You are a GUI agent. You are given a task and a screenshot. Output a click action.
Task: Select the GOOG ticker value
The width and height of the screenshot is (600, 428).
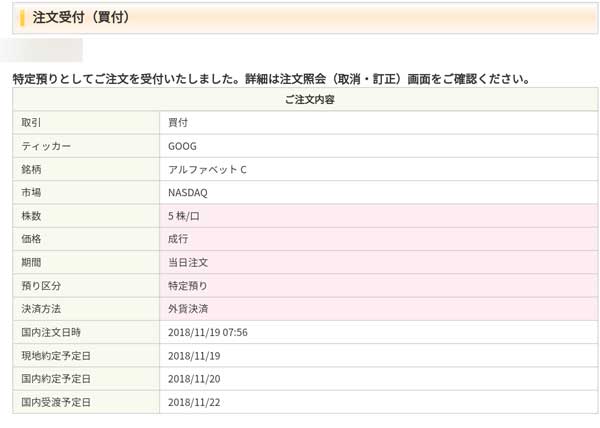tap(183, 146)
